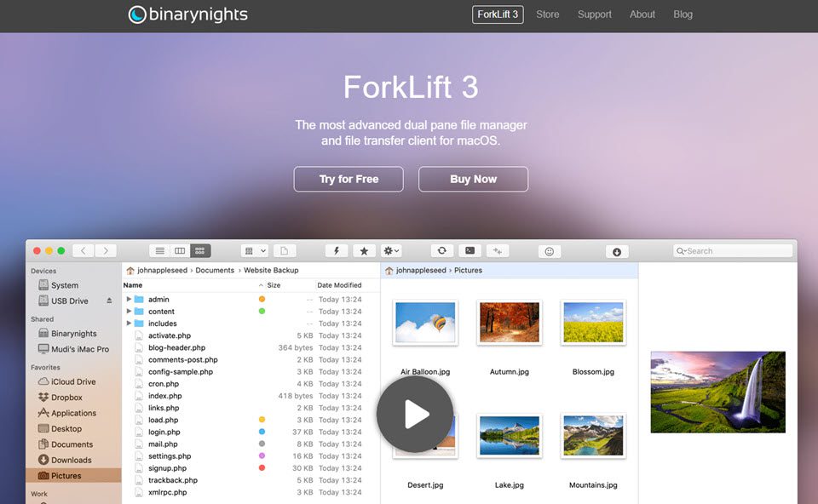Click the Buy Now button

point(473,179)
